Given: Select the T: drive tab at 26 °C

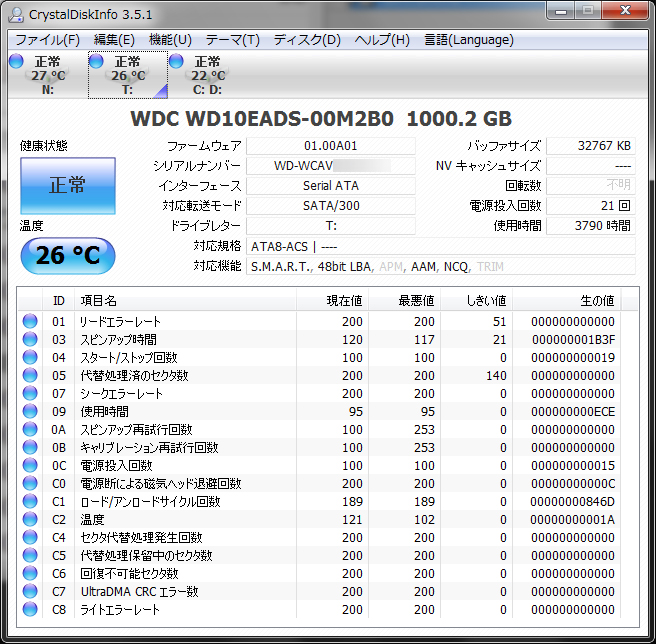Looking at the screenshot, I should [128, 75].
